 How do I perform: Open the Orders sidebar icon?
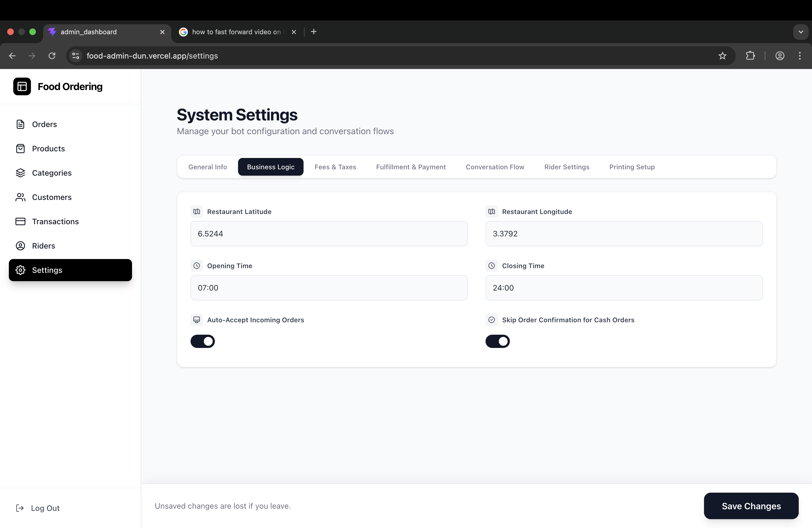pos(20,124)
